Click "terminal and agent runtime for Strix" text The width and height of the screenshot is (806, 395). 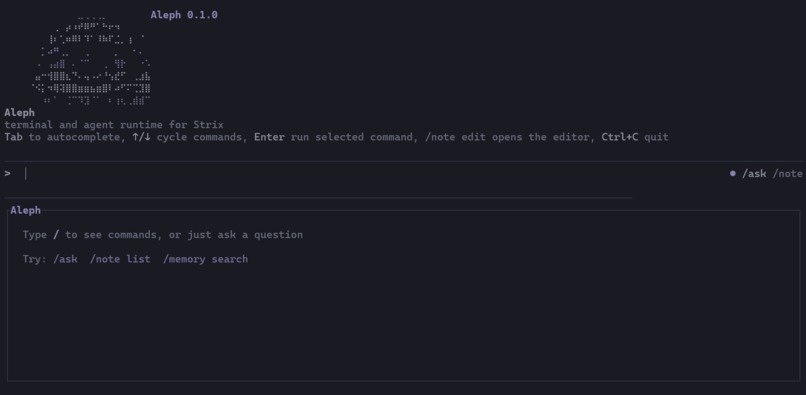(x=114, y=124)
